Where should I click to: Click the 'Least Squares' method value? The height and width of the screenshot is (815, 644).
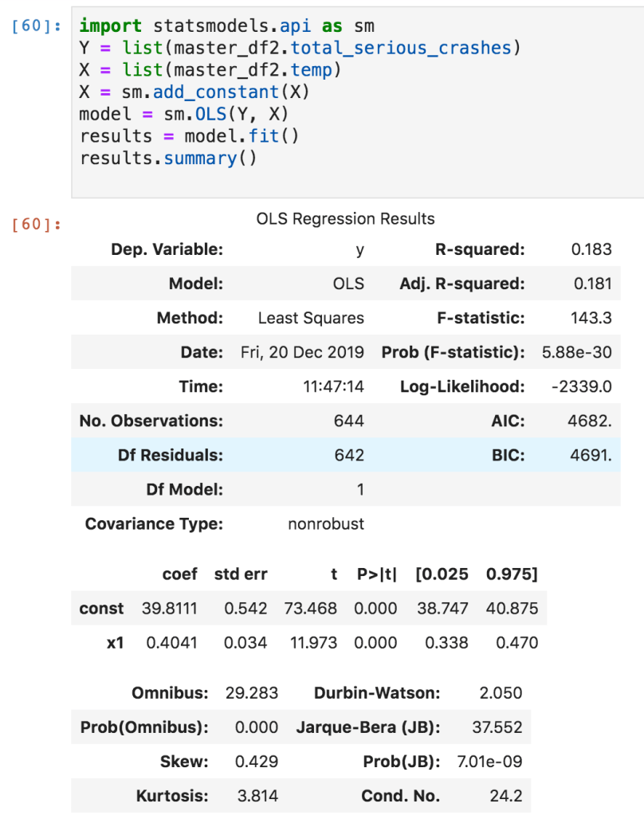point(311,318)
